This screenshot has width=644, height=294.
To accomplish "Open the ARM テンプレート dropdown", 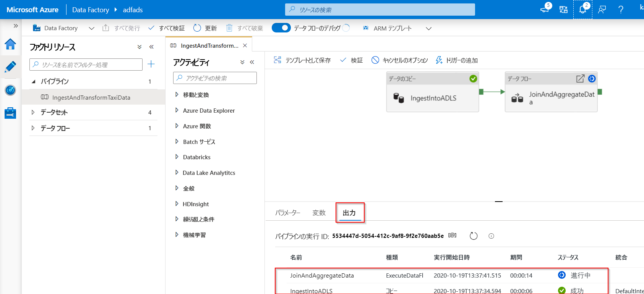I will (428, 28).
